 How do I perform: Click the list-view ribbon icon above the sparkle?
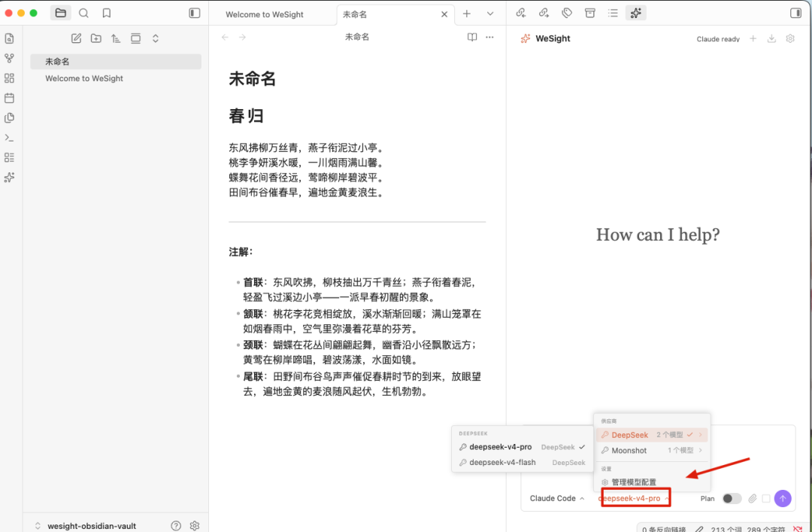point(9,157)
